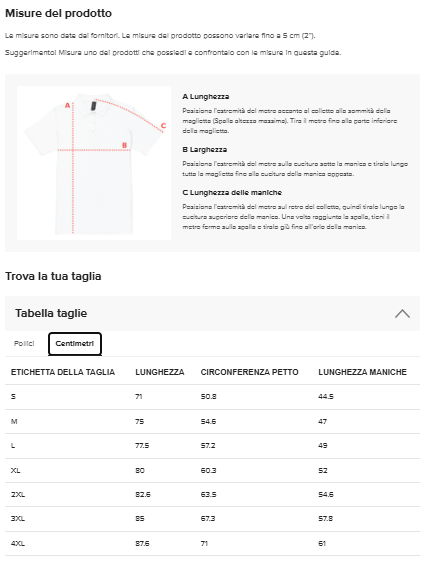Click the Tabella taglie header title
This screenshot has width=430, height=569.
pyautogui.click(x=51, y=313)
